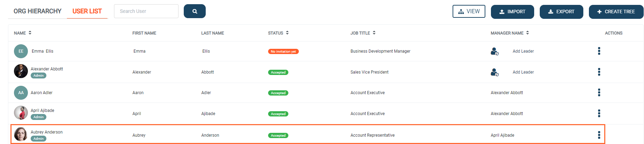Open actions menu for Emma Ellis

599,51
